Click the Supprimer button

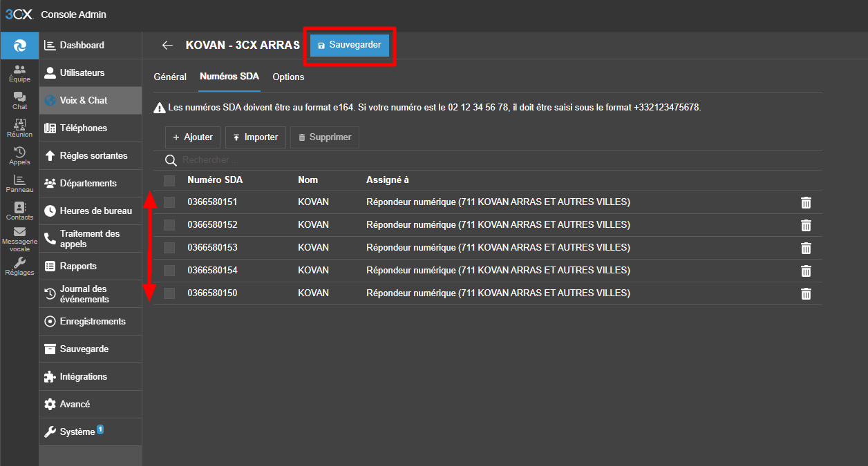(325, 137)
